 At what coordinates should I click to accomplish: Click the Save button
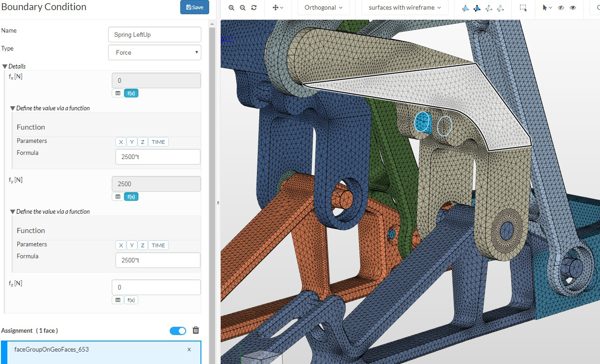pos(194,7)
